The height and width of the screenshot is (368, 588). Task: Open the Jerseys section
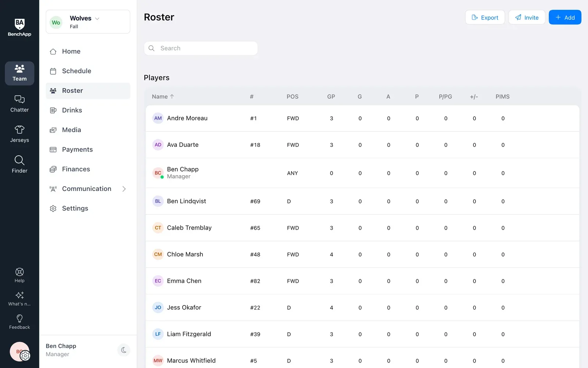19,134
